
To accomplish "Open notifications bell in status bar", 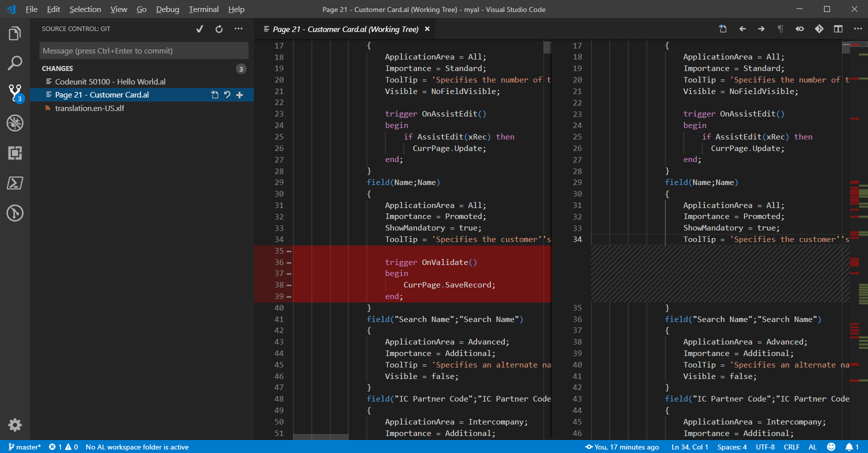I will pos(852,447).
